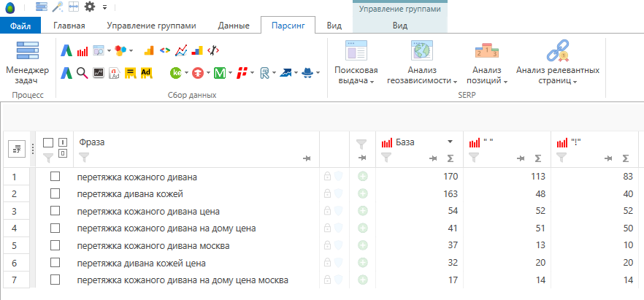Open the Менеджер задач task manager
The image size is (644, 300).
click(x=26, y=63)
